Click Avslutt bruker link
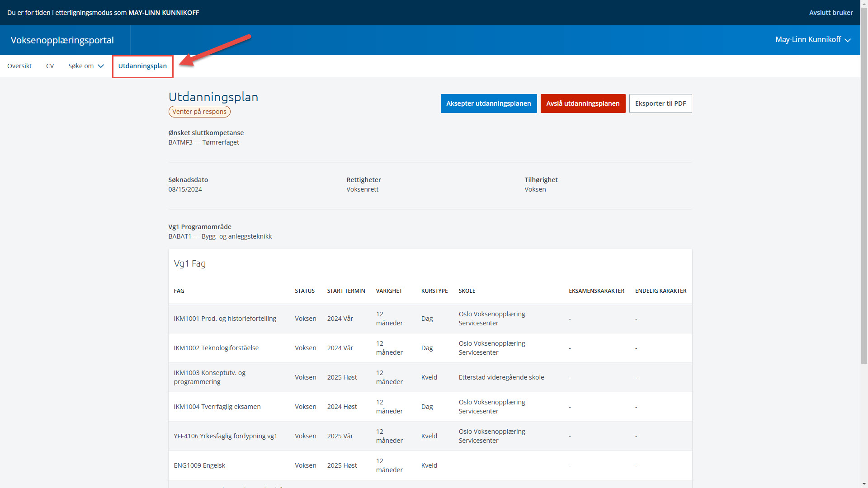This screenshot has height=488, width=868. (x=830, y=13)
